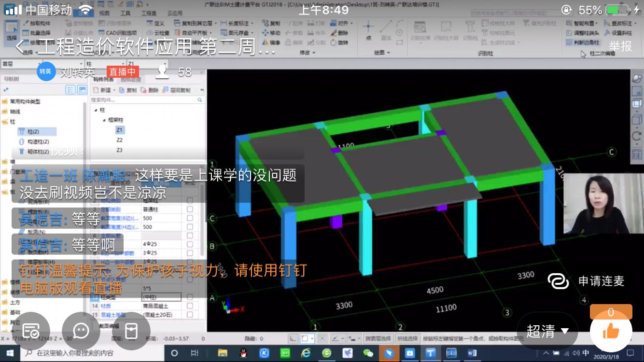Tap the orange thumbs-up like button

(x=611, y=331)
